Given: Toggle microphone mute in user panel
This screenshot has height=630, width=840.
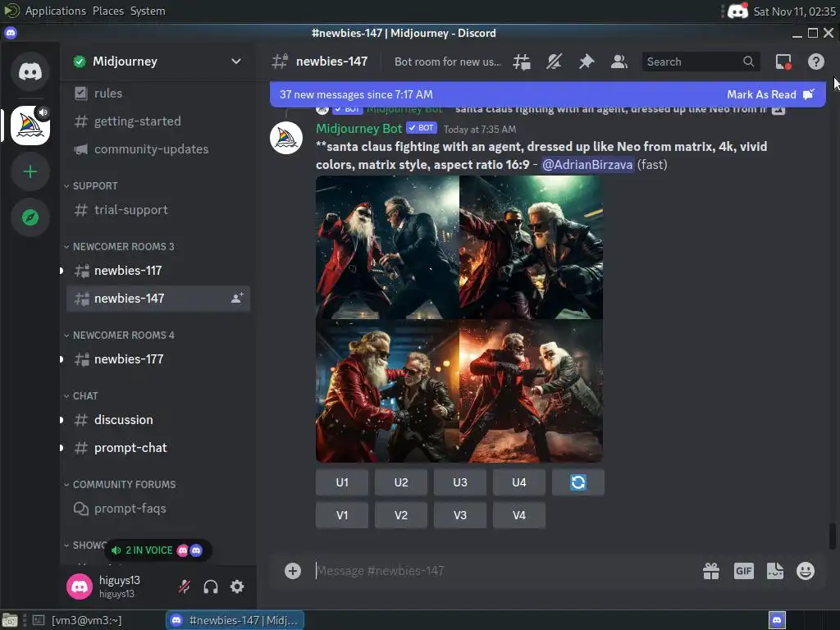Looking at the screenshot, I should click(185, 587).
